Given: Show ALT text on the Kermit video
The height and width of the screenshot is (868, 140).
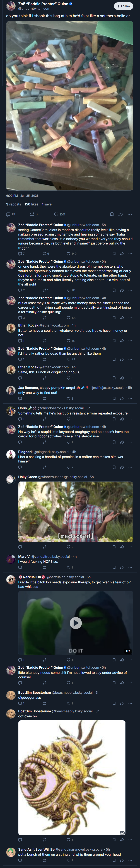Looking at the screenshot, I should click(128, 651).
